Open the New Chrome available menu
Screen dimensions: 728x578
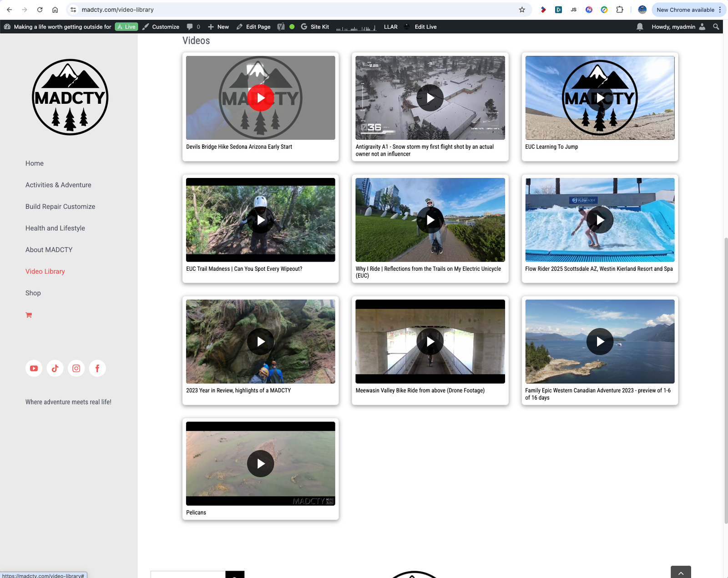(688, 10)
